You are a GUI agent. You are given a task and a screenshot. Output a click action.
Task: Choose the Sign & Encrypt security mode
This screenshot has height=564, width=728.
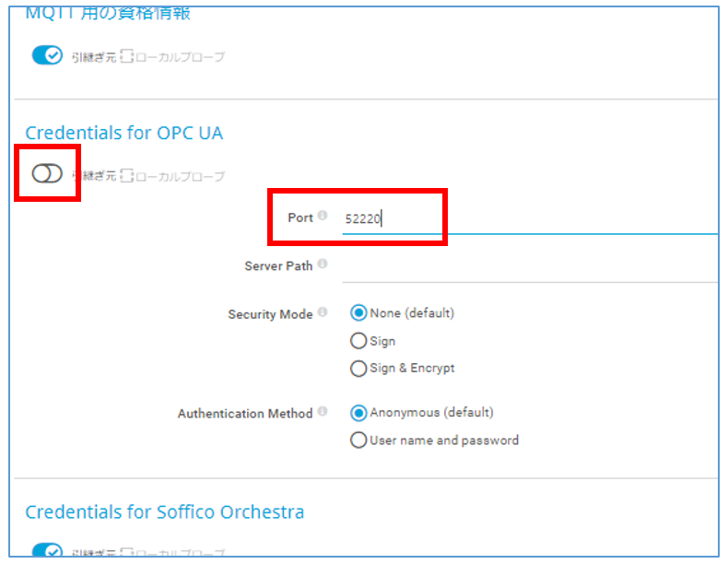pos(358,369)
